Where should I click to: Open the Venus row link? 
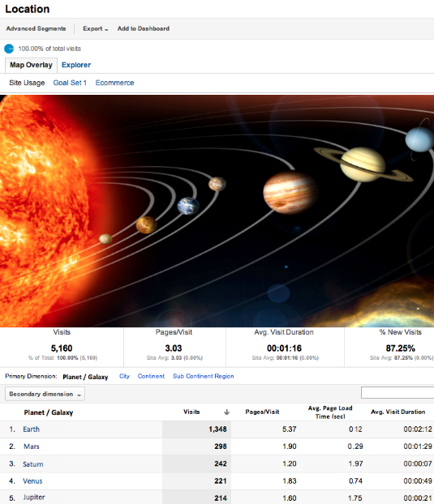32,481
